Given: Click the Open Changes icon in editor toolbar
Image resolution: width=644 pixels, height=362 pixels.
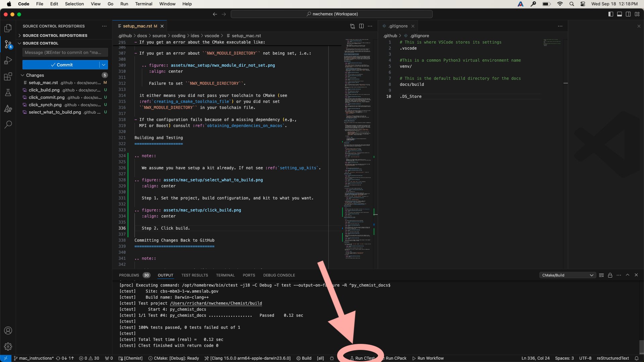Looking at the screenshot, I should click(353, 26).
